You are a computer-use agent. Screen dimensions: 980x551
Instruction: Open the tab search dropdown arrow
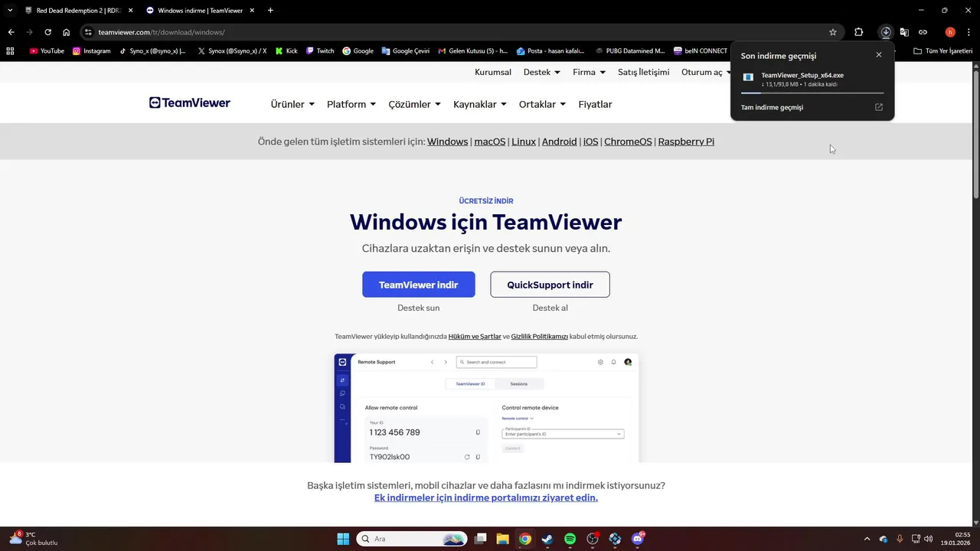(x=10, y=11)
